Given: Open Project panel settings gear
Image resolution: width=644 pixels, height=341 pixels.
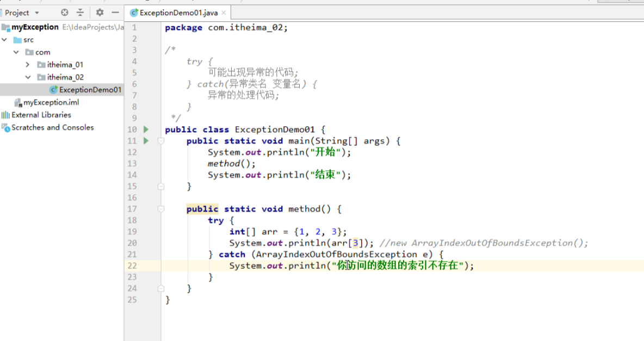Looking at the screenshot, I should (100, 13).
